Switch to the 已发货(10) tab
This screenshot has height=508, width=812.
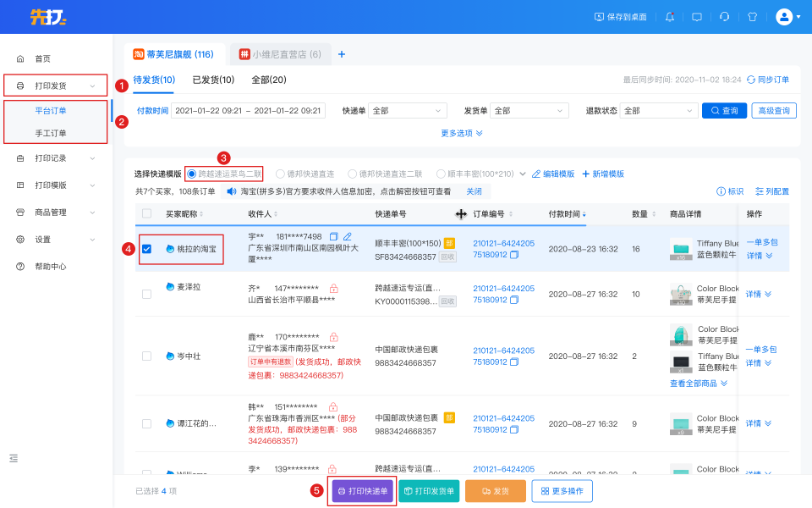213,80
